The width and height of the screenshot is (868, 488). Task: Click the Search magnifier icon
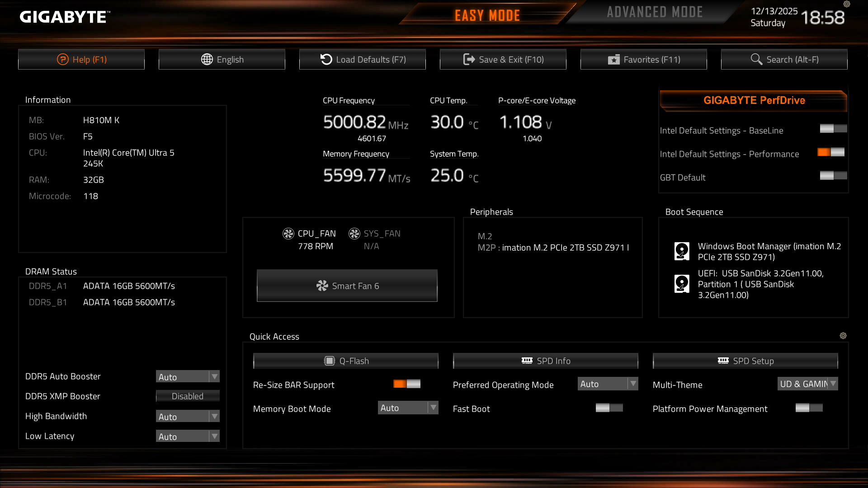(756, 59)
